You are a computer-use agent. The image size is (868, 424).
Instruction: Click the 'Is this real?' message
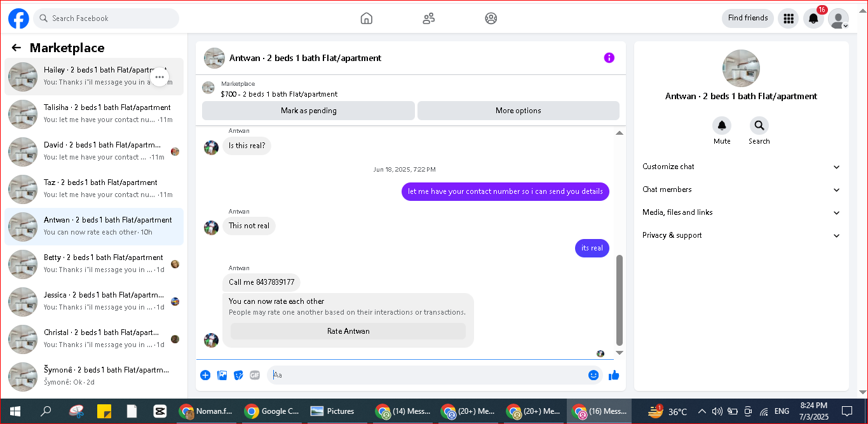point(247,146)
